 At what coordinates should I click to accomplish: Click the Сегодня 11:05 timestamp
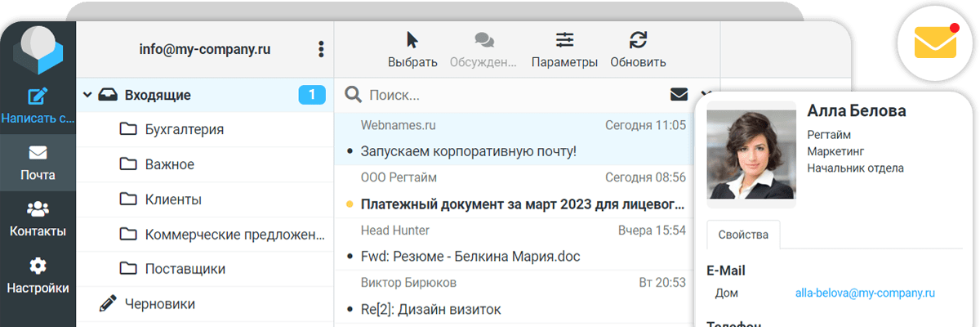click(x=645, y=125)
